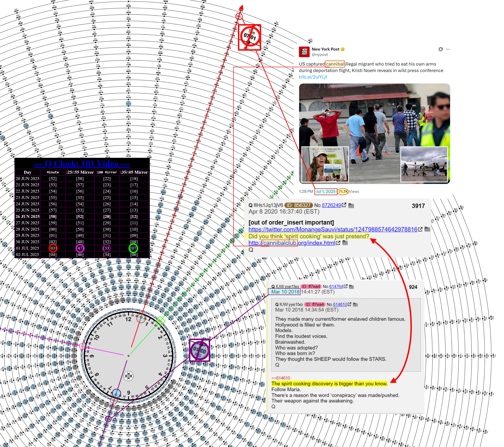Click the 'Who was adopted?' line
The width and height of the screenshot is (504, 447).
(x=296, y=348)
